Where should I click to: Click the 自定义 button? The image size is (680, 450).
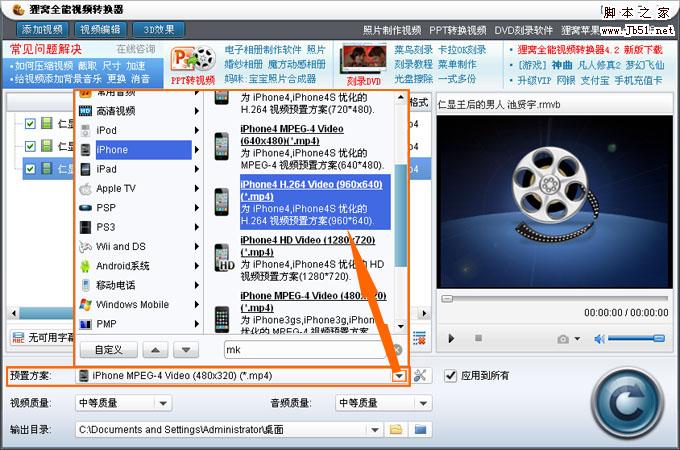108,350
